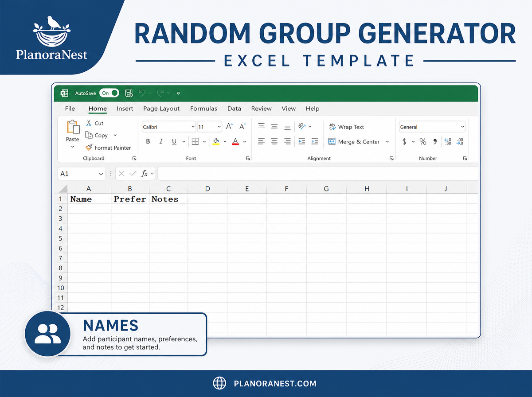Click the Top Align icon
This screenshot has height=397, width=532.
point(262,126)
